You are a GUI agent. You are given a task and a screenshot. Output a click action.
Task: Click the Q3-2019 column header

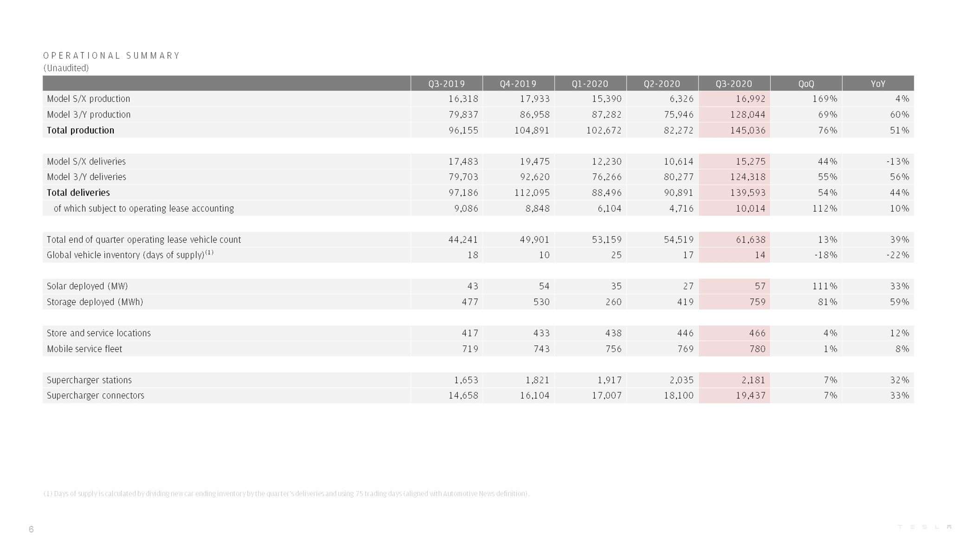point(447,84)
